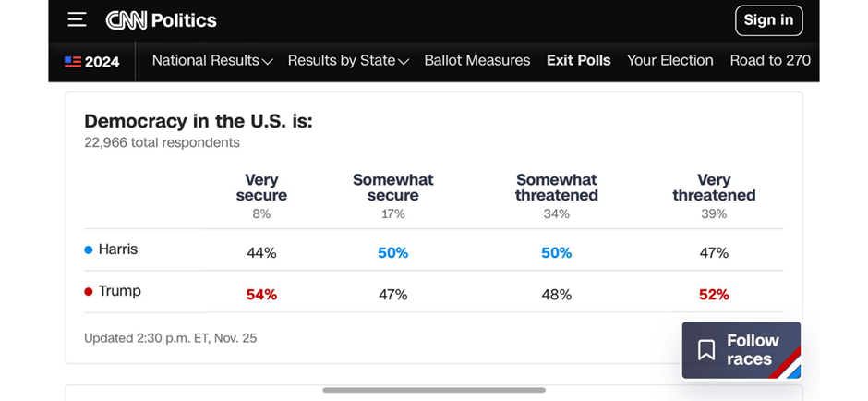Click the Follow races button

tap(741, 350)
